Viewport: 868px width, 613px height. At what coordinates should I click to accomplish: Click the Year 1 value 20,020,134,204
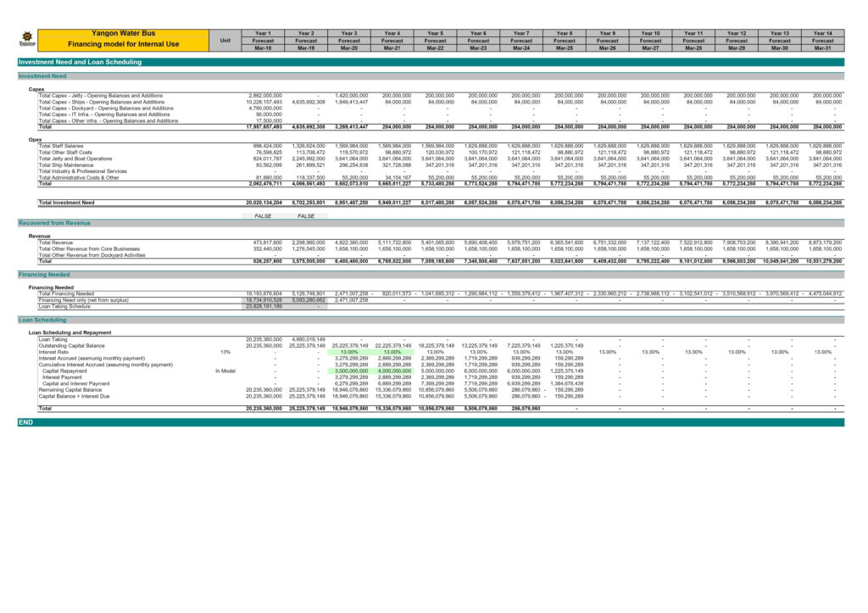coord(264,203)
